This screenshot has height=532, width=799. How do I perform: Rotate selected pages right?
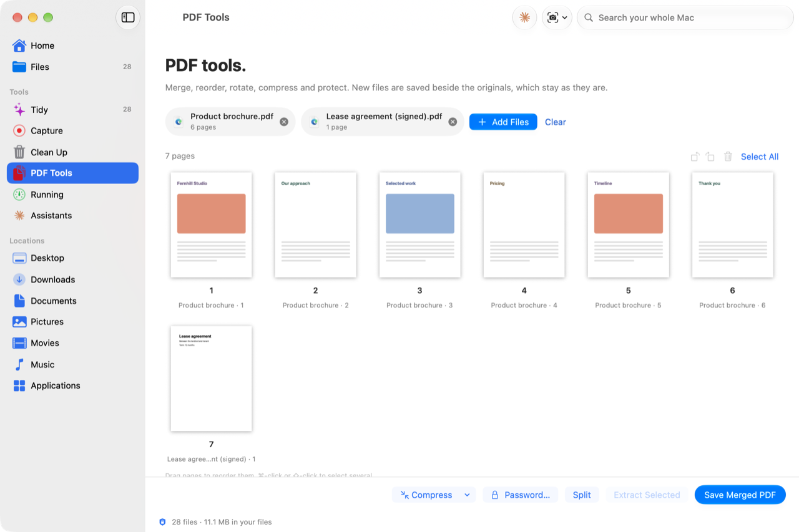710,157
